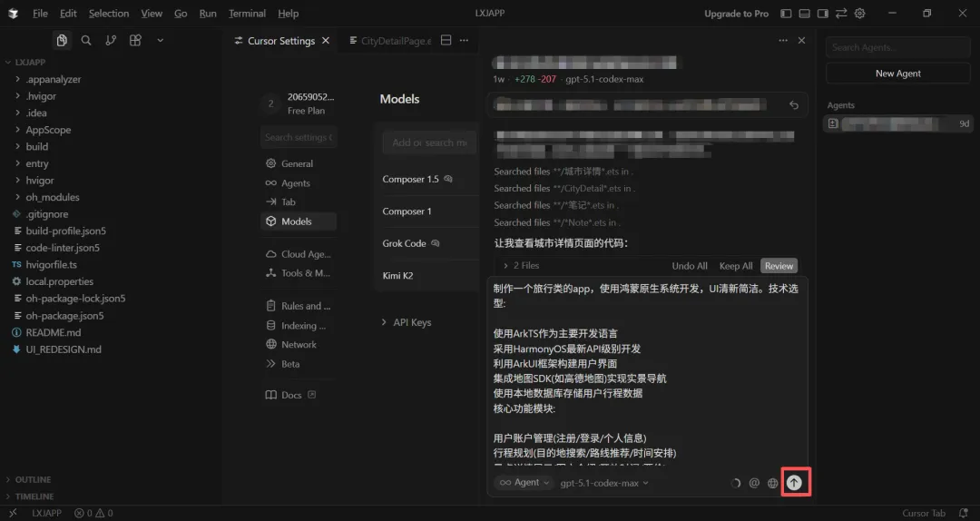This screenshot has height=521, width=980.
Task: Expand the 2 Files changes list
Action: tap(521, 265)
